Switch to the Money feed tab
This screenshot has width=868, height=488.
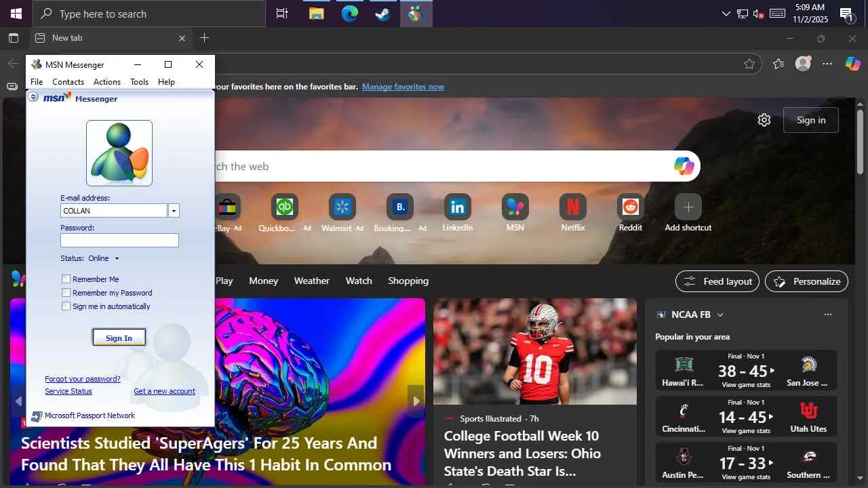264,281
